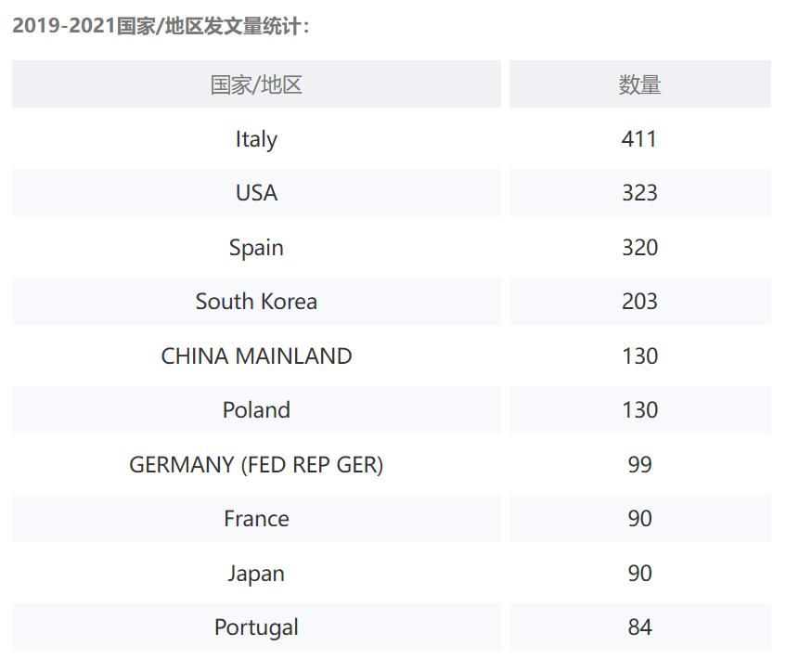Select the France country cell
The image size is (786, 672).
coord(256,519)
